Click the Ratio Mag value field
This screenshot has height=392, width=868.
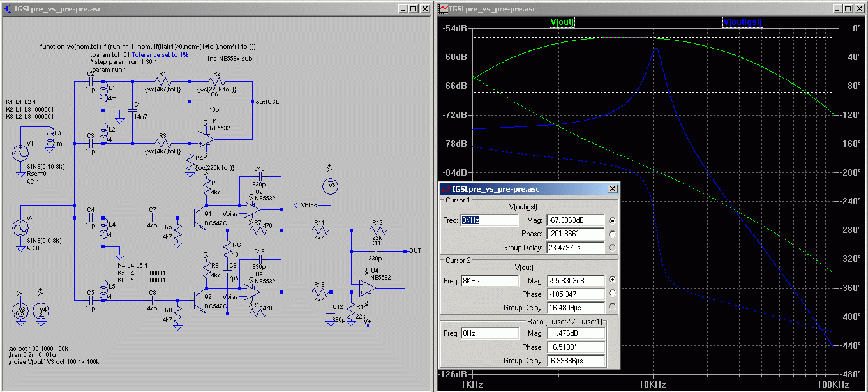click(574, 333)
